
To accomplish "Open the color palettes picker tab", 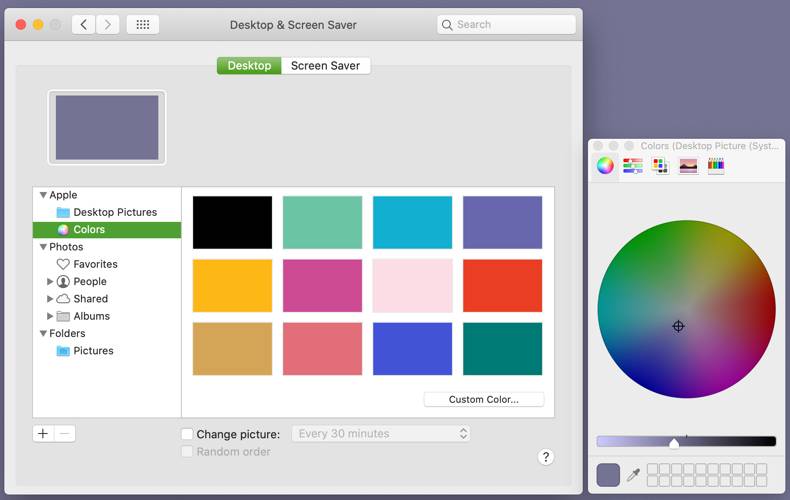I will coord(661,165).
